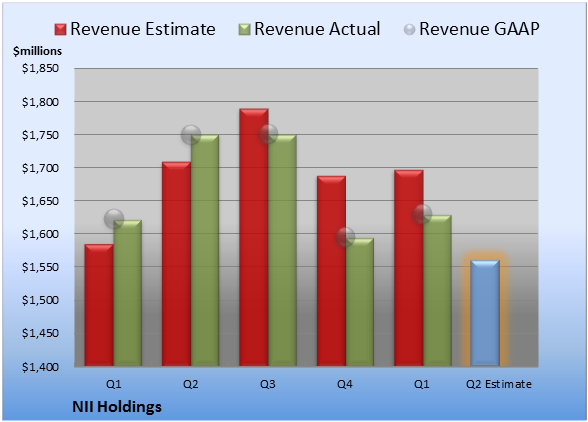Select the green actual bar for Q2
This screenshot has height=422, width=588.
tap(205, 250)
